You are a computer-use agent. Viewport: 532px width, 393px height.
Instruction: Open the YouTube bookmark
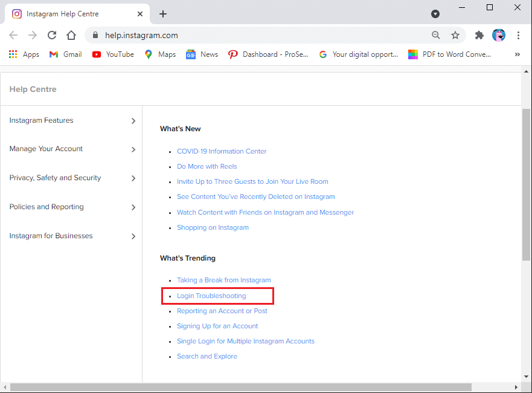click(x=113, y=54)
